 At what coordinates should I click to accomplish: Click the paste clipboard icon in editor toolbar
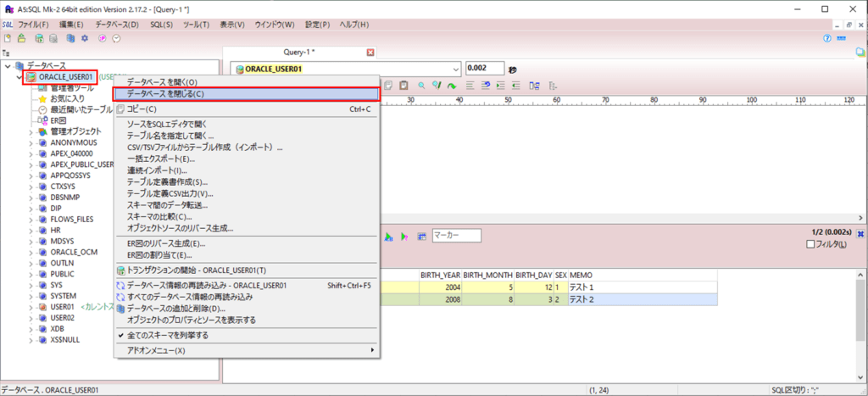point(404,86)
